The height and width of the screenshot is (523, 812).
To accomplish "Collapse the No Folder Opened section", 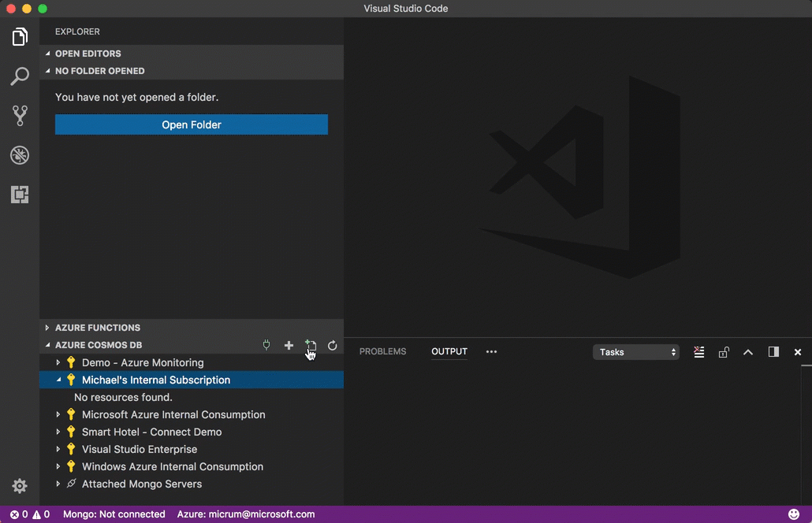I will click(x=47, y=71).
